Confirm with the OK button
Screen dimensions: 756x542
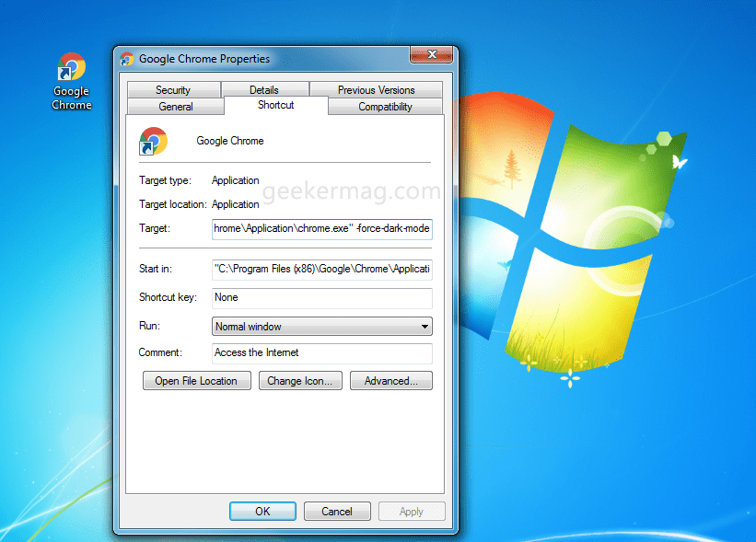tap(262, 511)
